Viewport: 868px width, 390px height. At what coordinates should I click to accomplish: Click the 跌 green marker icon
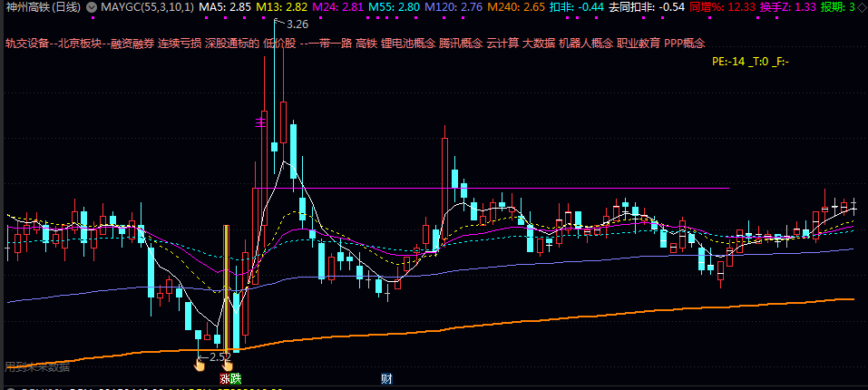(x=235, y=379)
